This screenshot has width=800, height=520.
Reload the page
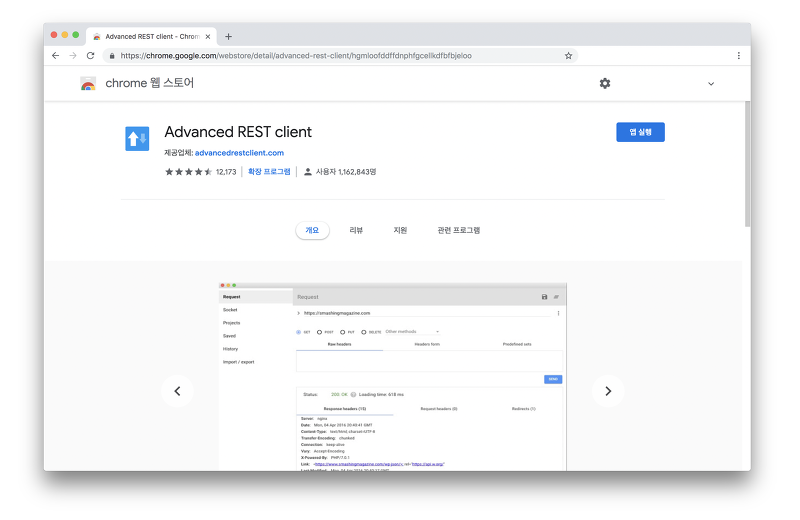[90, 56]
